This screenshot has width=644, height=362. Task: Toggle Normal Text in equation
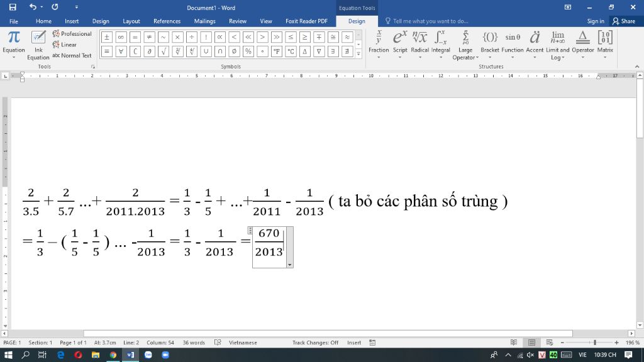pos(72,55)
